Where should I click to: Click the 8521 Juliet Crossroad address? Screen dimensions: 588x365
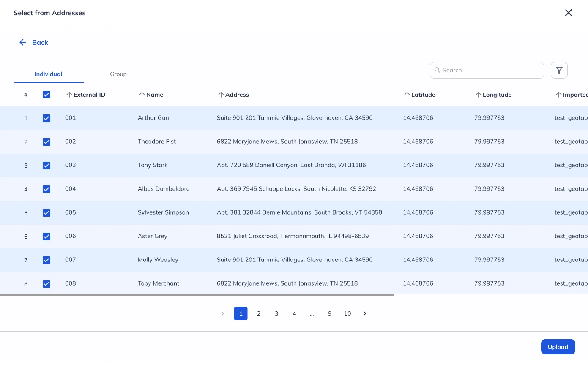point(293,236)
